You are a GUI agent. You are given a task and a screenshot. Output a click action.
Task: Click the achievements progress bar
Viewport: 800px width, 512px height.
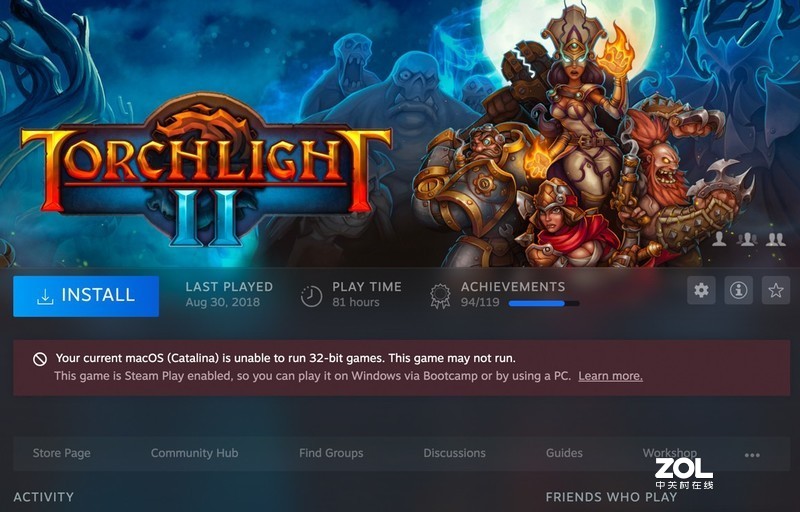[x=544, y=303]
